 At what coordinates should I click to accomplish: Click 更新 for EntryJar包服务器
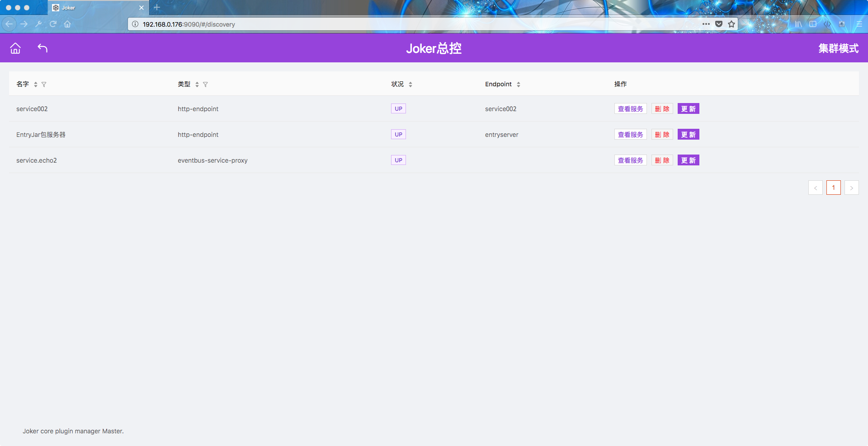(x=688, y=134)
